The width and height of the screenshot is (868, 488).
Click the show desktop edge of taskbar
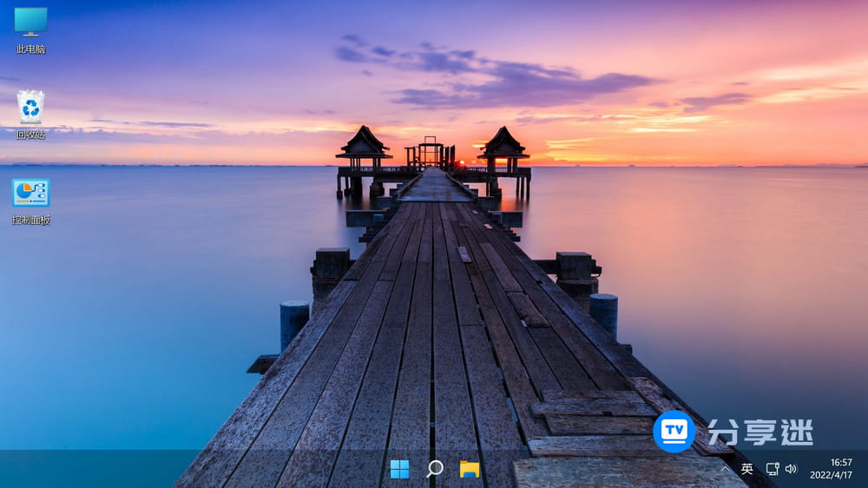pyautogui.click(x=865, y=469)
